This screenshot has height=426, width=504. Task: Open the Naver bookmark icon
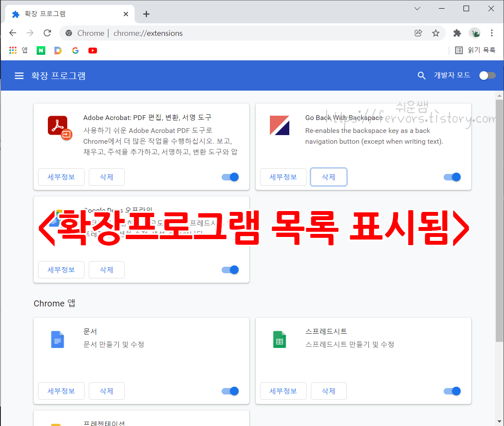(x=41, y=50)
